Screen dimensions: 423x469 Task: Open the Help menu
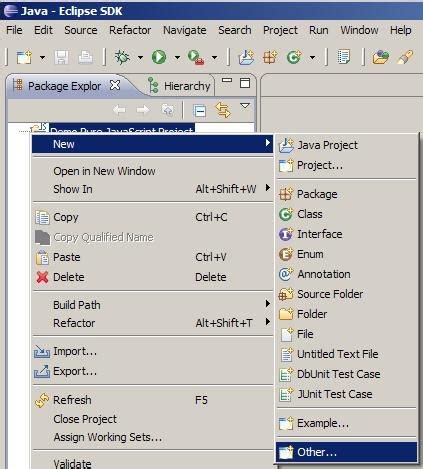click(401, 30)
